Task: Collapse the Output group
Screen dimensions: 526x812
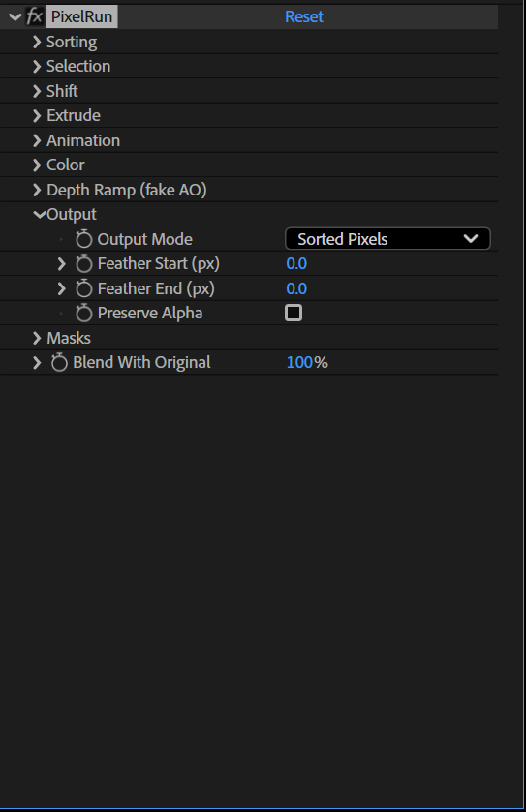Action: pos(40,215)
